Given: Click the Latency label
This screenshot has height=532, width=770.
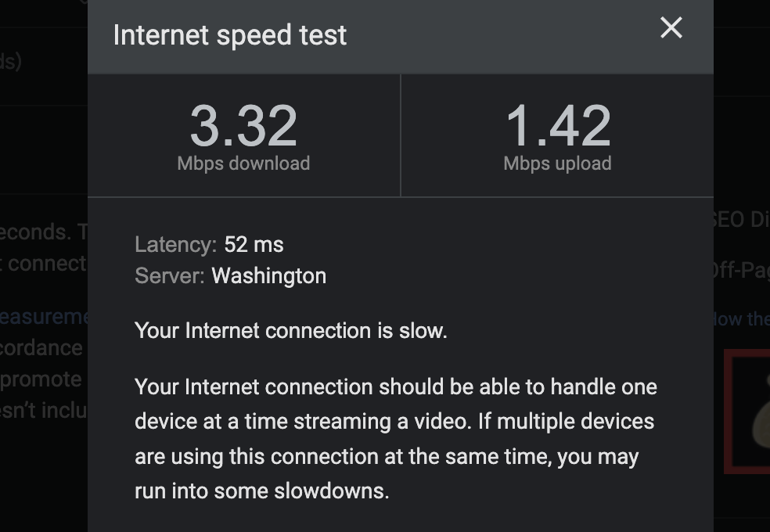Looking at the screenshot, I should pyautogui.click(x=175, y=245).
